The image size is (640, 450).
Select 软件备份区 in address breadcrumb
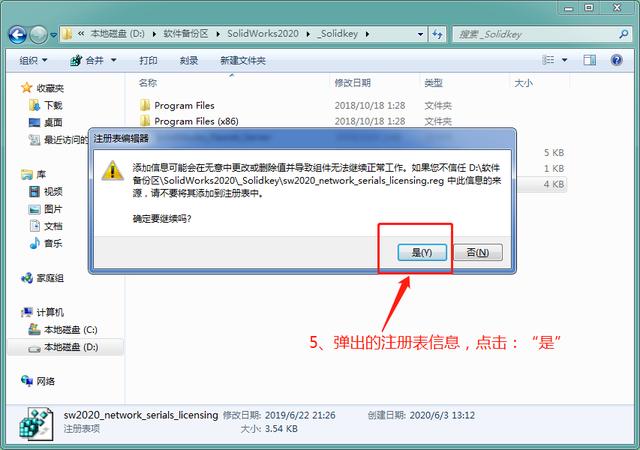(186, 33)
